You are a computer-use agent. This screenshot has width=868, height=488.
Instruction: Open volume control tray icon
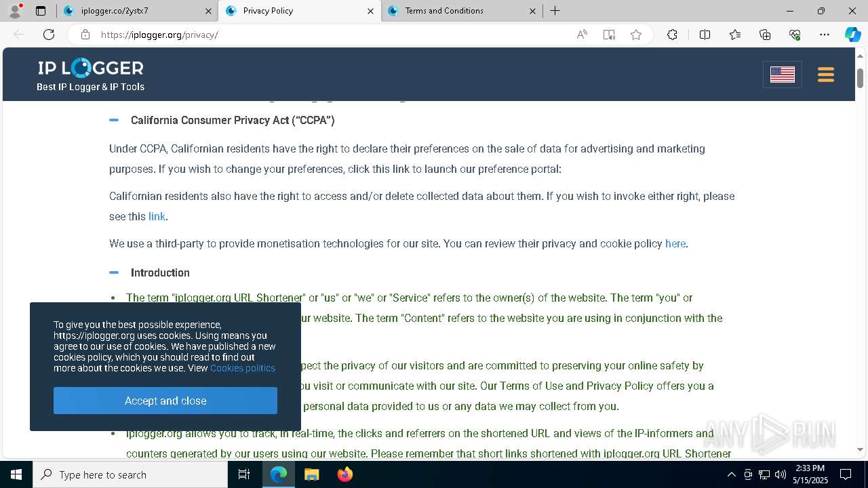[x=781, y=474]
